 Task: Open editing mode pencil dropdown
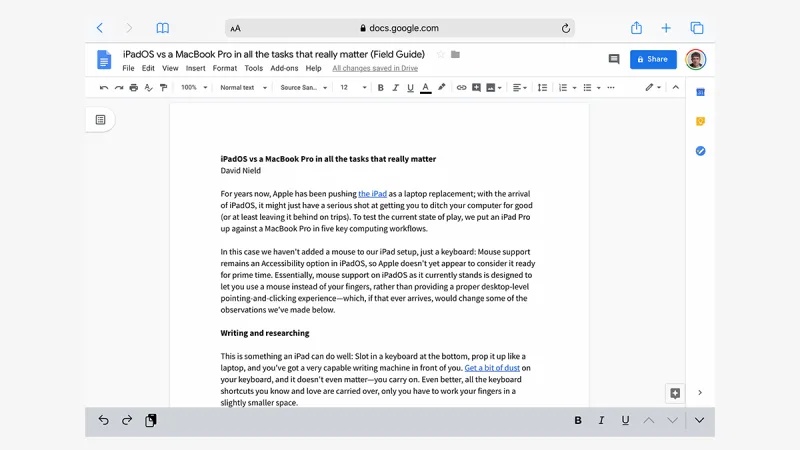653,88
